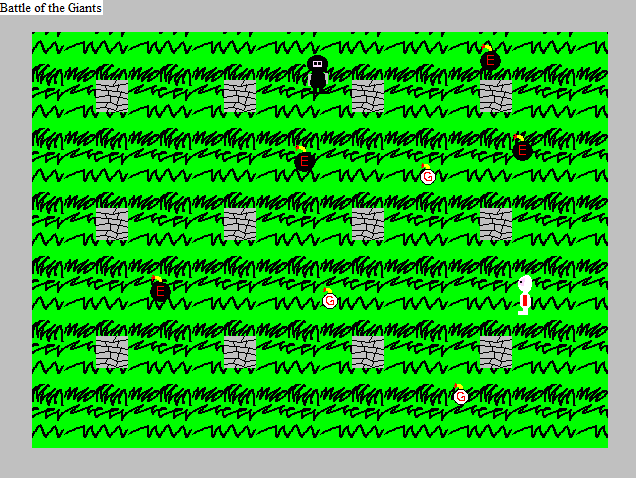636x478 pixels.
Task: Click the bottom-right stone block
Action: pyautogui.click(x=495, y=352)
